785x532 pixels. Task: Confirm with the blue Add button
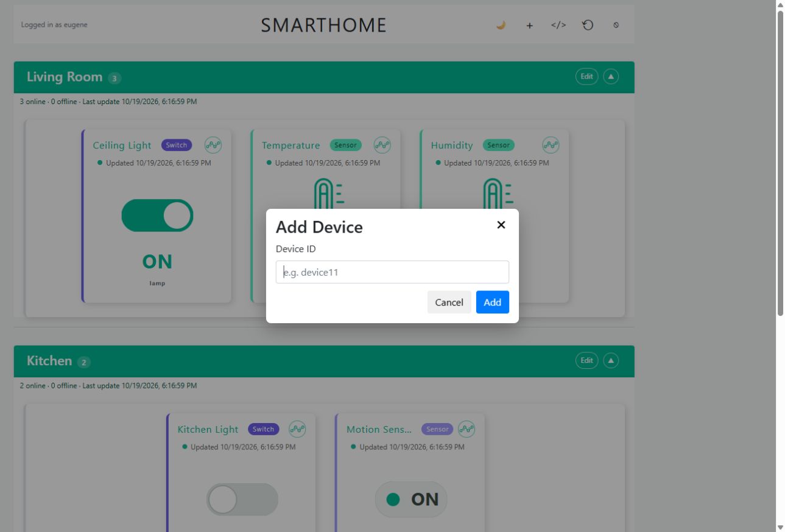coord(493,303)
